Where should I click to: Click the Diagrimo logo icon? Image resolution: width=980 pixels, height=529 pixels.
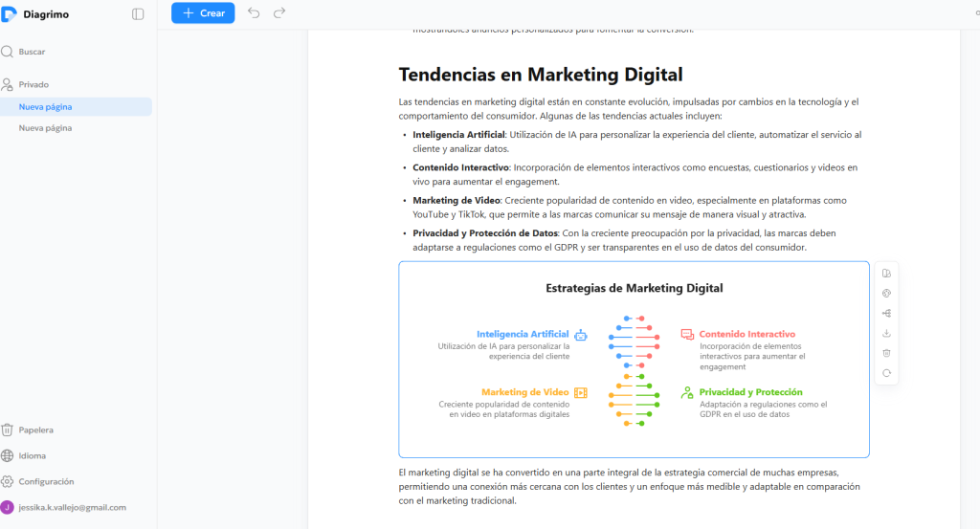coord(9,14)
